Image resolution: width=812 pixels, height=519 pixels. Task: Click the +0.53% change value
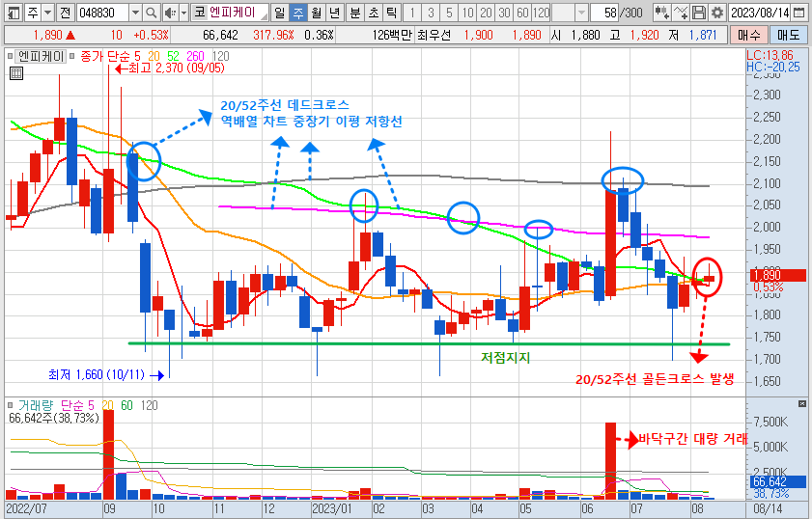pos(151,35)
